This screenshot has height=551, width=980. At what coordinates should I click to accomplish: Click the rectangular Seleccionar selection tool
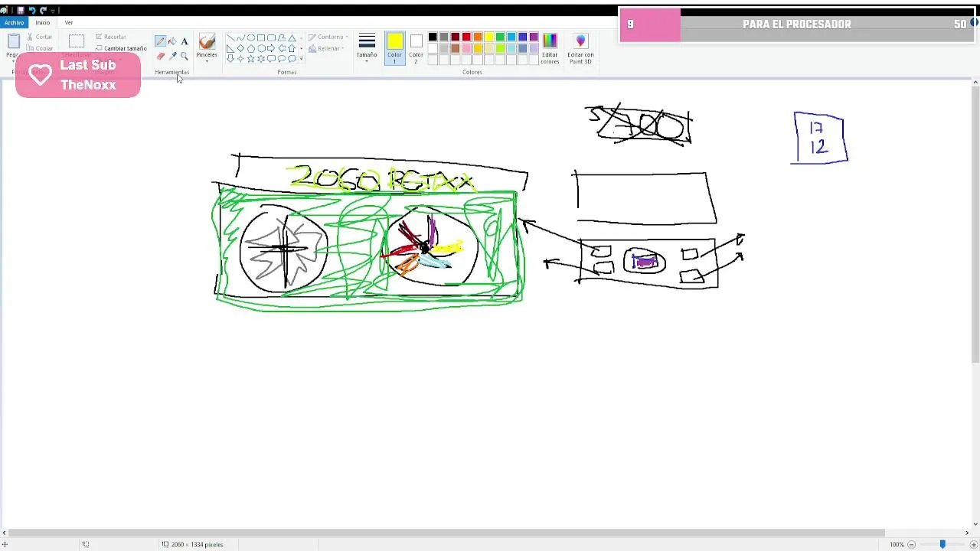click(x=77, y=41)
